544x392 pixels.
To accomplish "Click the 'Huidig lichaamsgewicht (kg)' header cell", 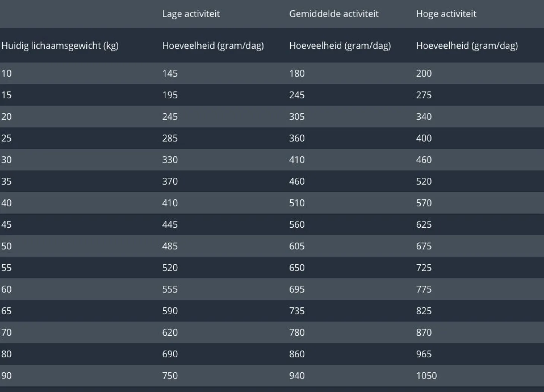I will [x=60, y=46].
